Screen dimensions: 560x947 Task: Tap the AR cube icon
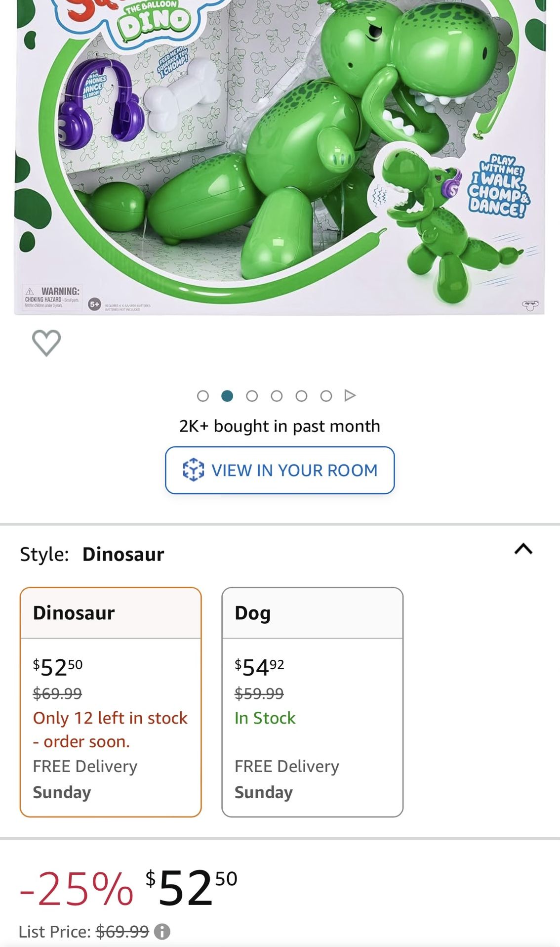coord(193,470)
